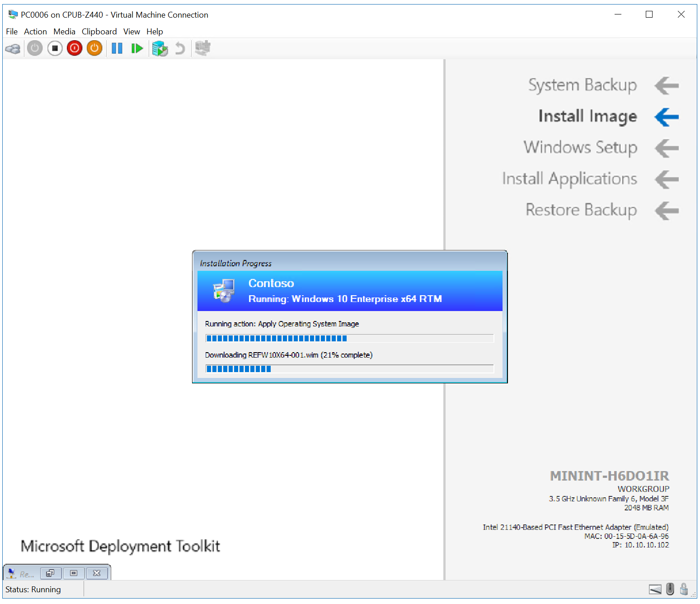Select Install Image in the MDT wizard
The image size is (700, 604).
[587, 116]
